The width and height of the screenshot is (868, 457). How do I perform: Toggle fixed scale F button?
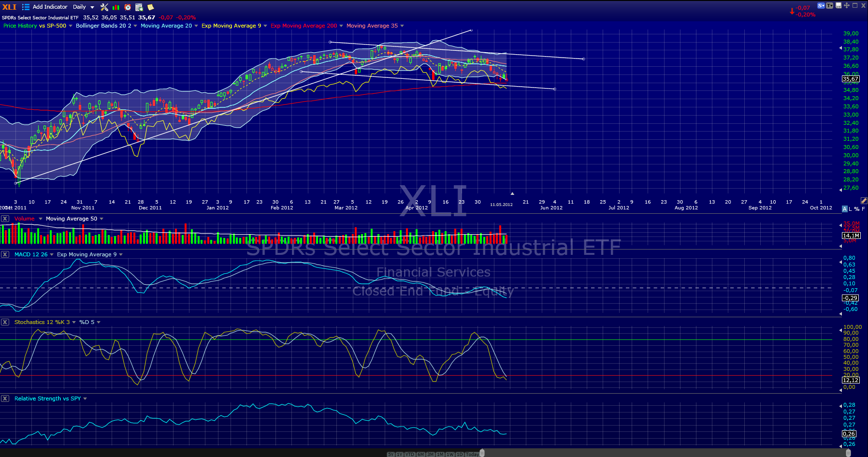click(863, 209)
